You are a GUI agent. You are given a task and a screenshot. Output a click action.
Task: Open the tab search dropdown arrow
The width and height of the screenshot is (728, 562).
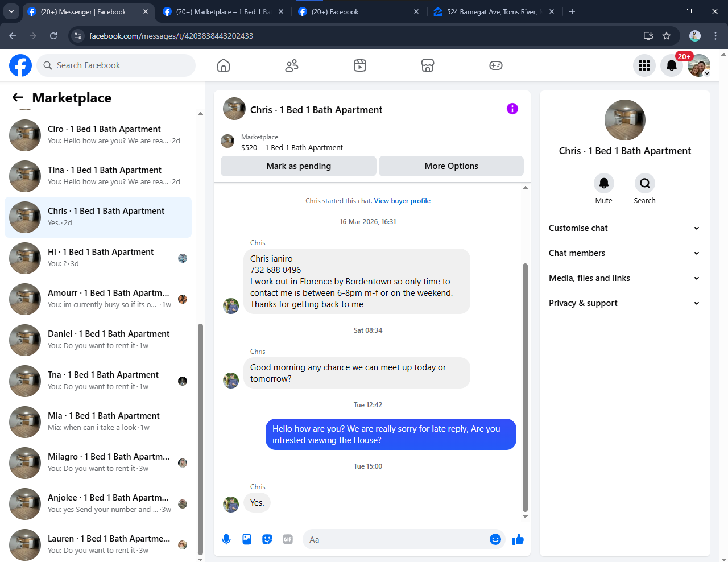[x=11, y=11]
